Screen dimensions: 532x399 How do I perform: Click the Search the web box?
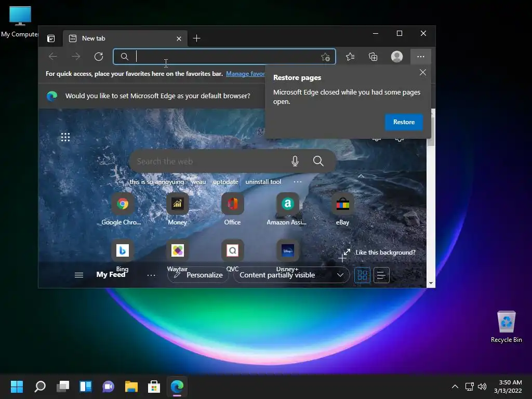pos(232,161)
